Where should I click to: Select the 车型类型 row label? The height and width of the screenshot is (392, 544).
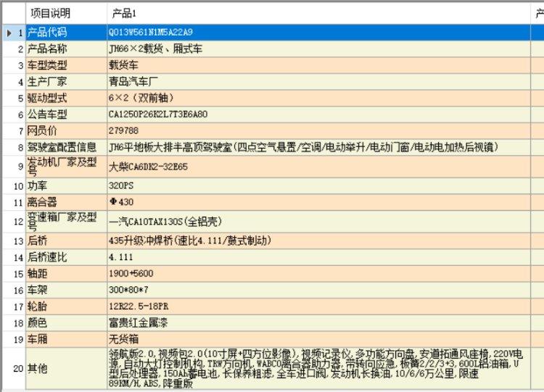(66, 65)
